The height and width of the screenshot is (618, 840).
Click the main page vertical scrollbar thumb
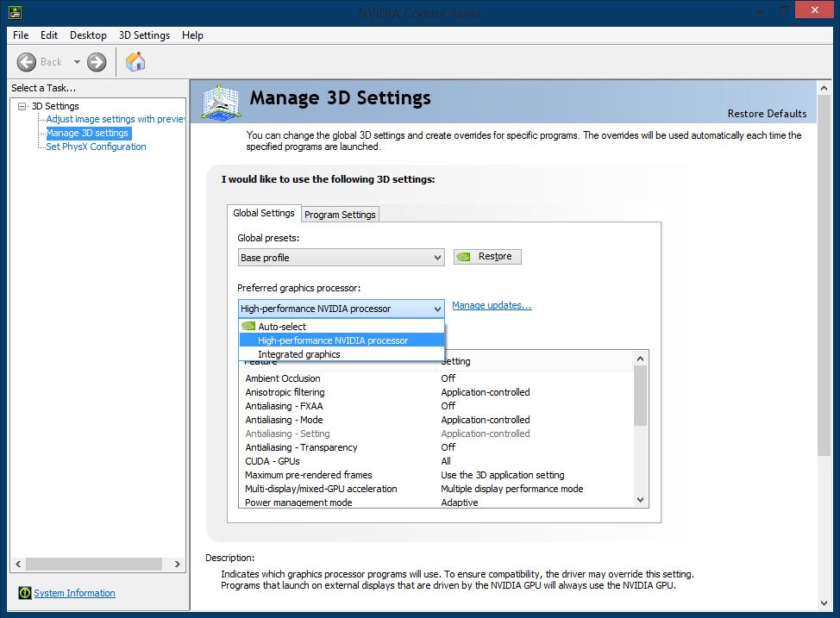coord(824,276)
